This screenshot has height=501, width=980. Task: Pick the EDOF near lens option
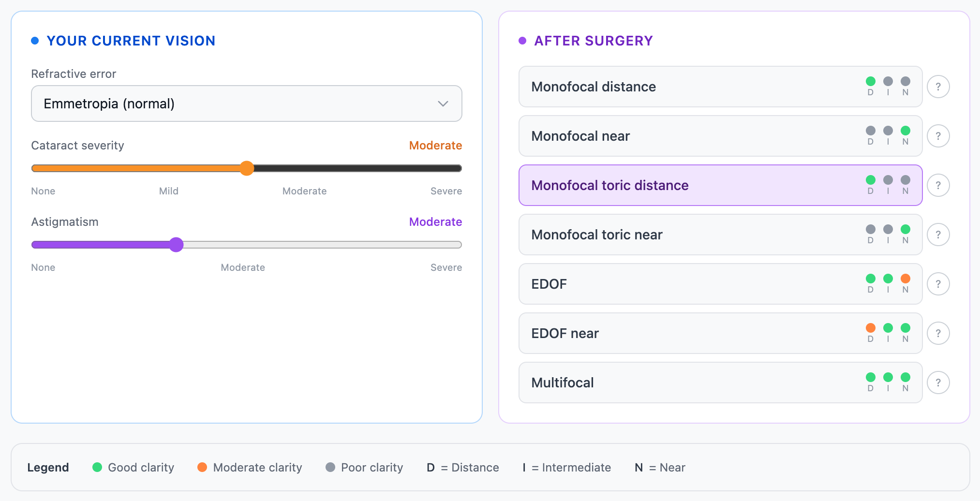(x=720, y=333)
